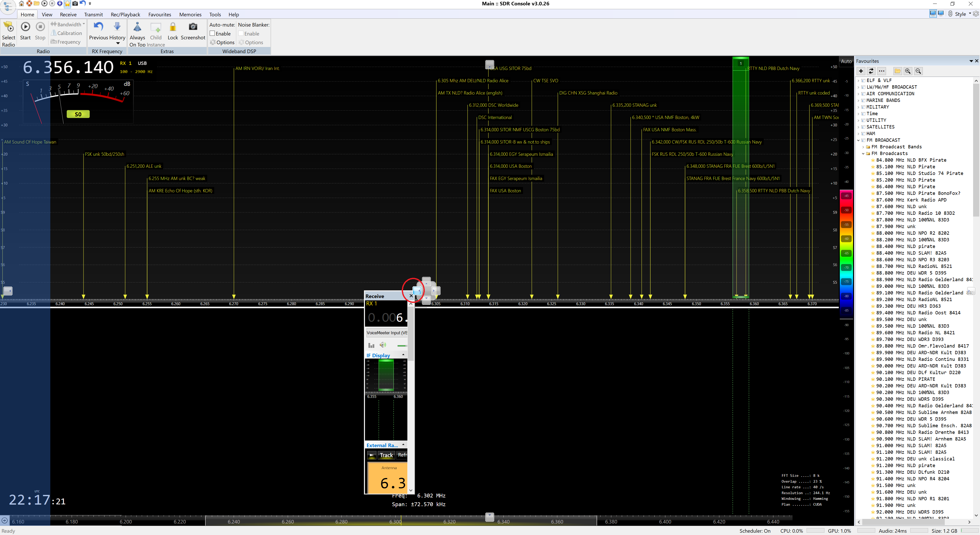Add a favourite with plus button

(861, 71)
